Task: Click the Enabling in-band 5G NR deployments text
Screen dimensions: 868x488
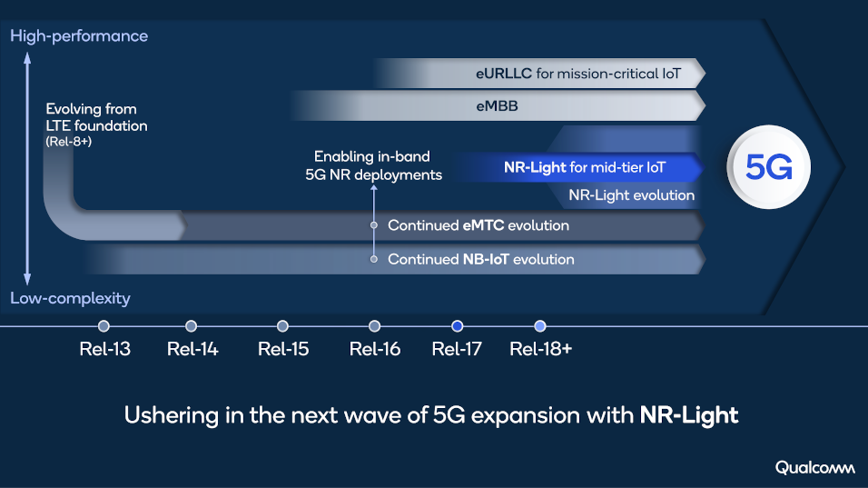Action: (374, 165)
